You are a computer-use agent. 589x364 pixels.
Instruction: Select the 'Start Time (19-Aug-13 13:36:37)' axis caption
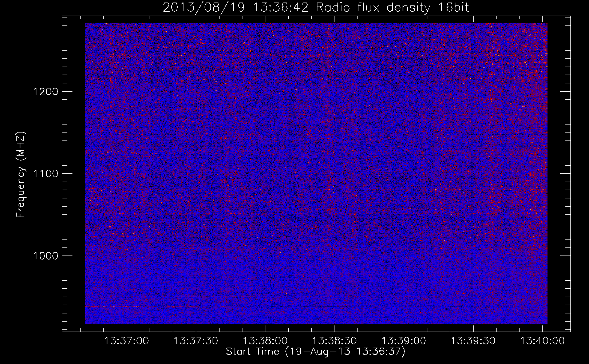316,352
